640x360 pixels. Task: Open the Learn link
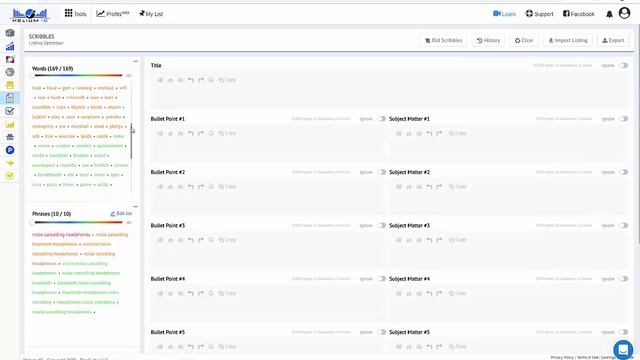click(504, 14)
